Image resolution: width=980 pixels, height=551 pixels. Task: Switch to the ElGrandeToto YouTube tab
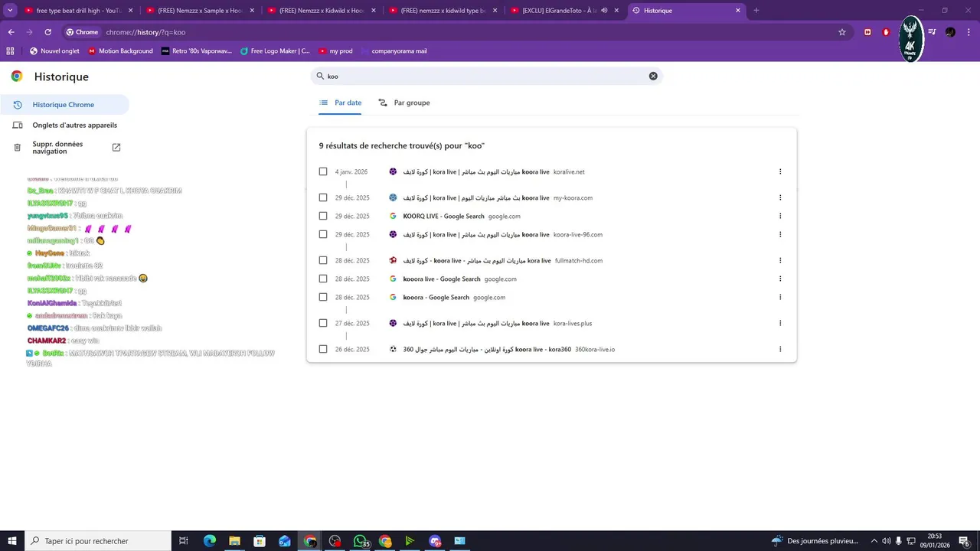[x=565, y=11]
